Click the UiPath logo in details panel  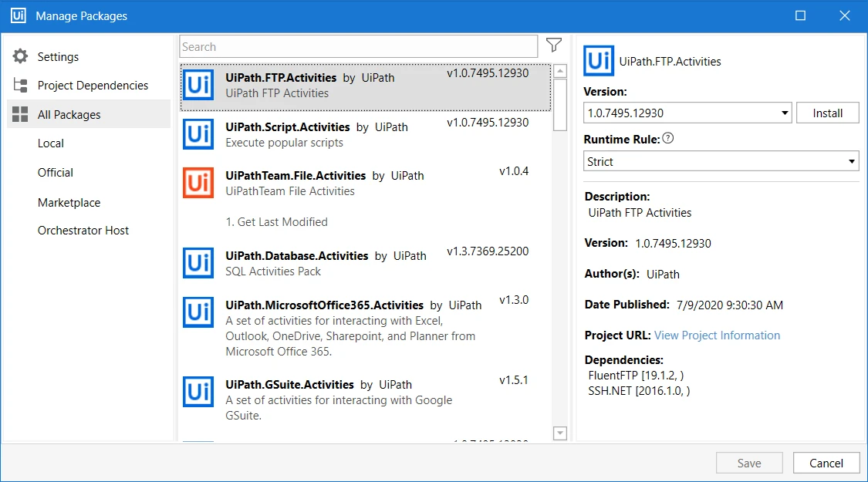(599, 61)
